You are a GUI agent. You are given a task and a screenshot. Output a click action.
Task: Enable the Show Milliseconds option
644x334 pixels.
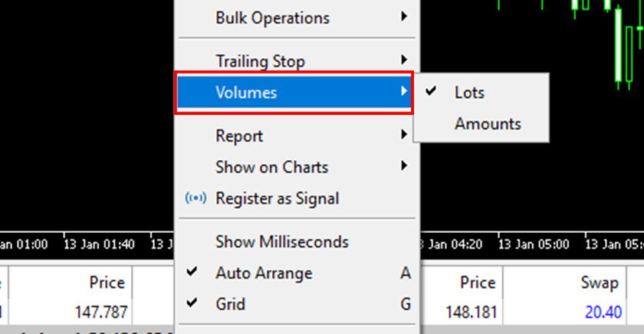[281, 241]
